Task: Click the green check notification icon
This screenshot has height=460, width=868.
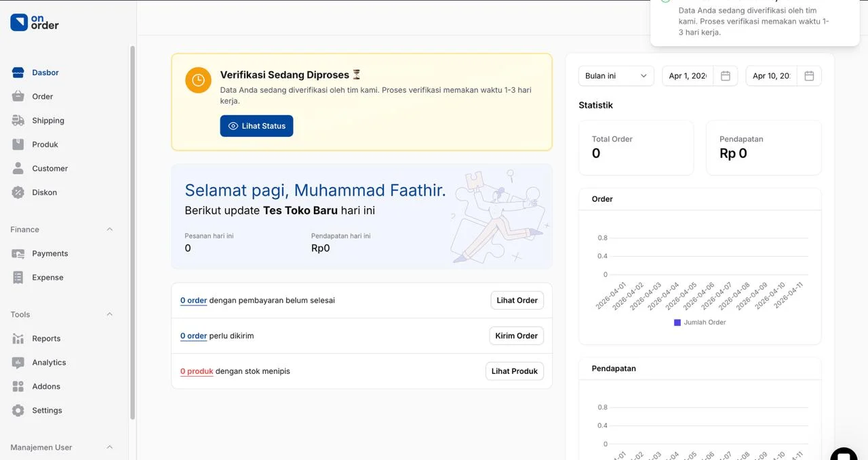Action: 666,1
